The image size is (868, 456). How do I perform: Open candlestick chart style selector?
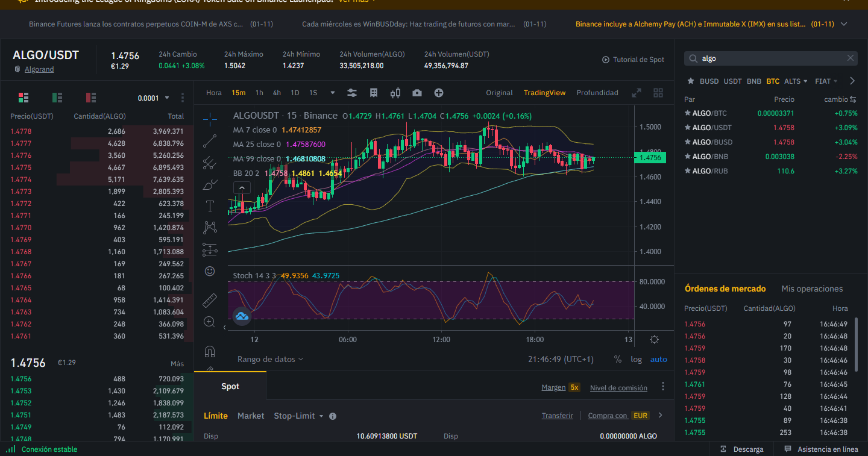(x=395, y=93)
